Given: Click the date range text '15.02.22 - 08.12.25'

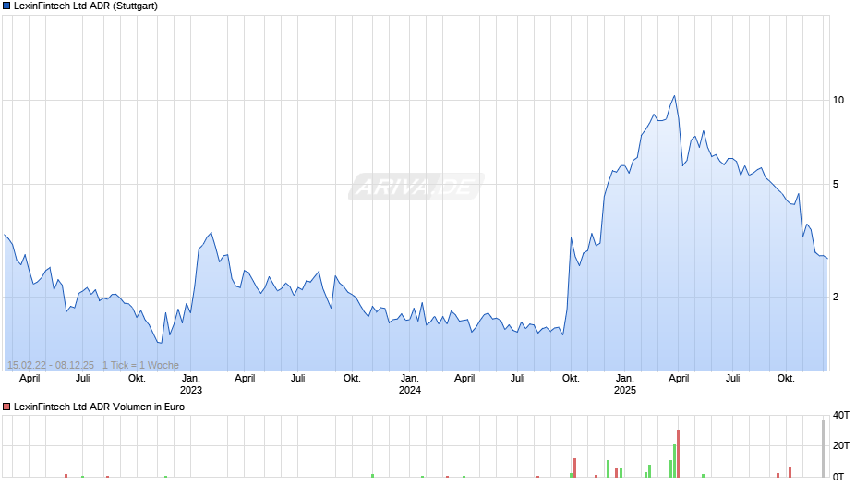Looking at the screenshot, I should coord(51,365).
